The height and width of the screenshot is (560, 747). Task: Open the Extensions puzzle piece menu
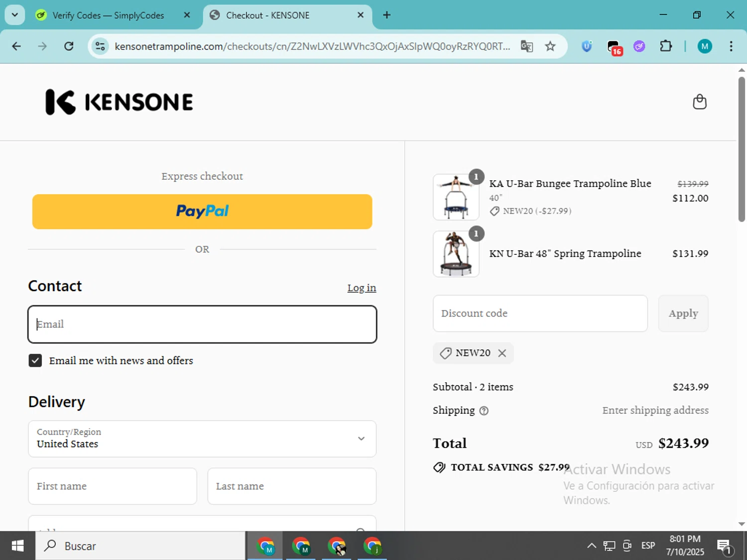click(666, 46)
